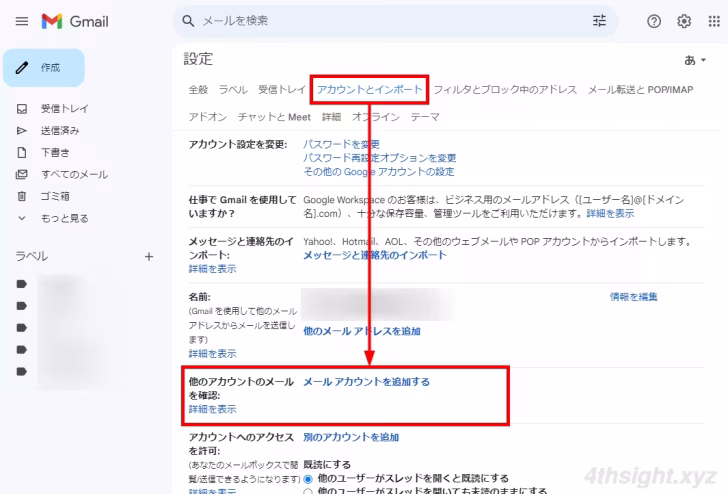
Task: Open the Help question mark icon
Action: pos(654,21)
